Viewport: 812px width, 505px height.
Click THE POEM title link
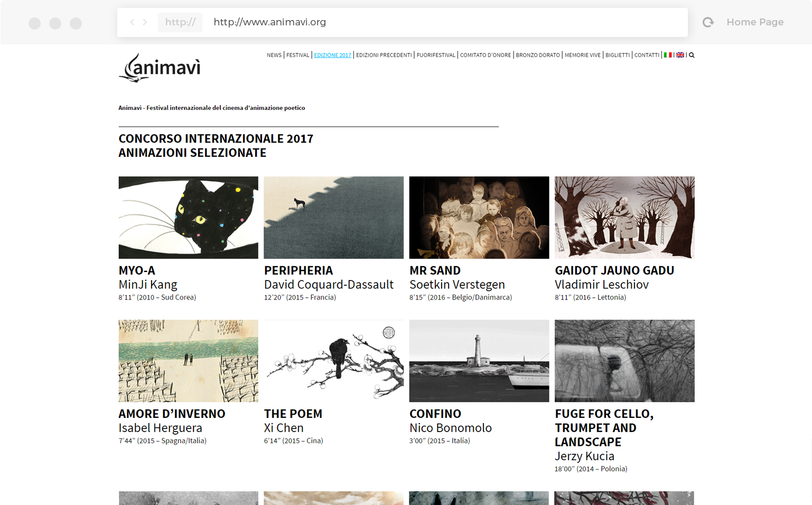pyautogui.click(x=293, y=414)
